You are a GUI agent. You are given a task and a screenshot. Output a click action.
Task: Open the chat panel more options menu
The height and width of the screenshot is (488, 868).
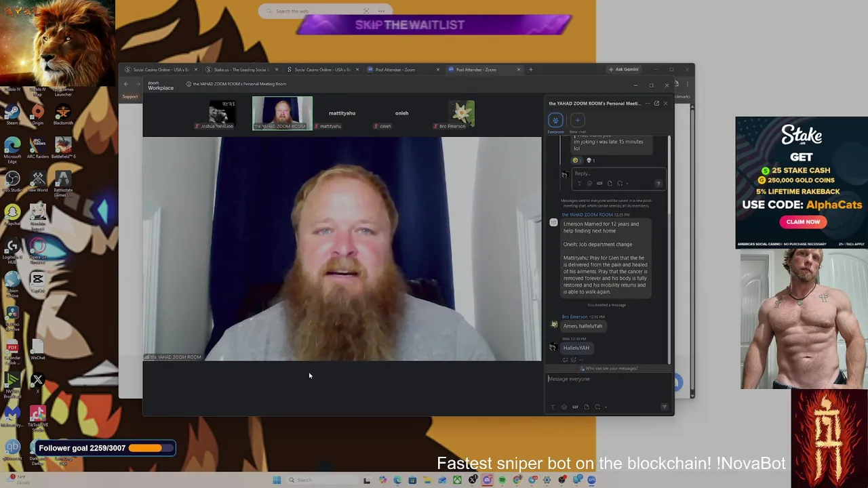pos(647,103)
